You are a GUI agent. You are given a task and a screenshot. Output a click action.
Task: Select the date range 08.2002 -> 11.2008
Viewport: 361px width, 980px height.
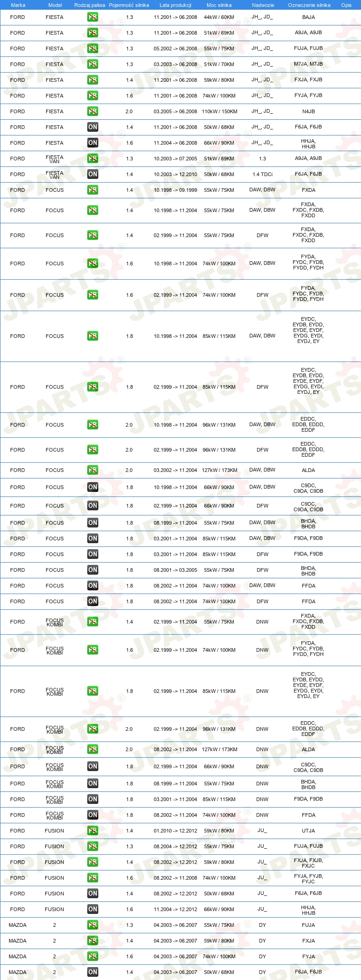(175, 878)
